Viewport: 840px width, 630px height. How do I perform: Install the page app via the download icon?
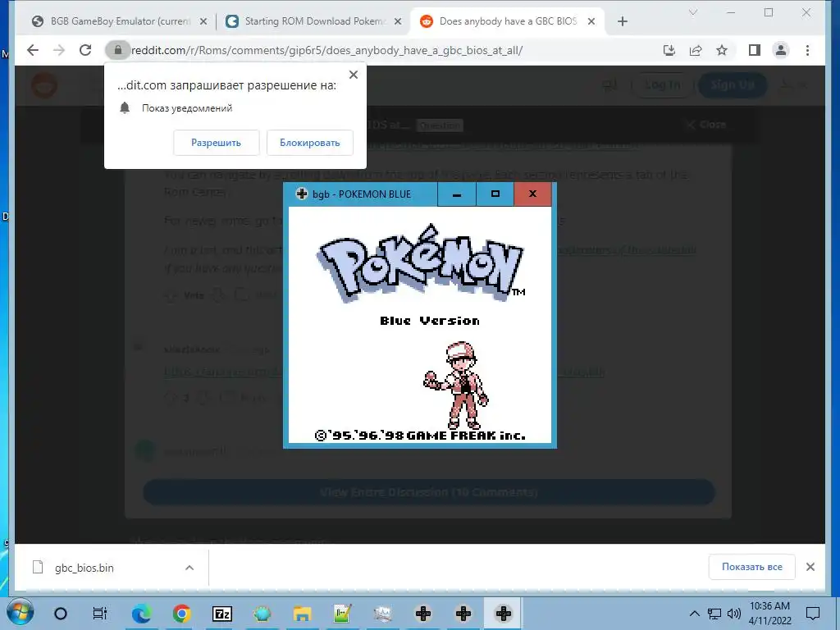tap(669, 50)
